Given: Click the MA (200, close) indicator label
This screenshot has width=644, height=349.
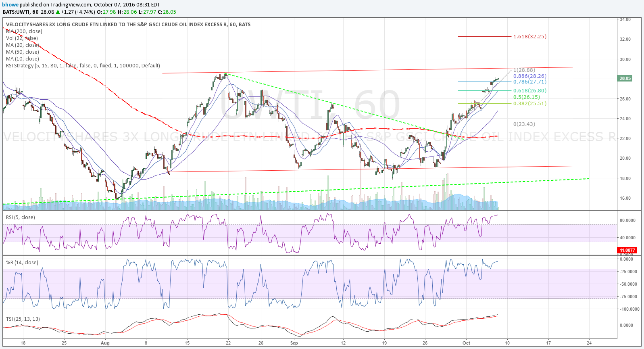Looking at the screenshot, I should pyautogui.click(x=24, y=31).
